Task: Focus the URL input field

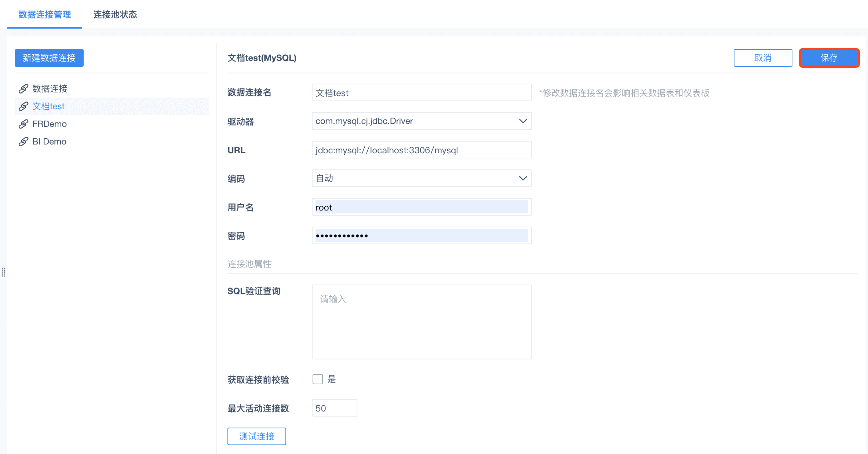Action: coord(421,150)
